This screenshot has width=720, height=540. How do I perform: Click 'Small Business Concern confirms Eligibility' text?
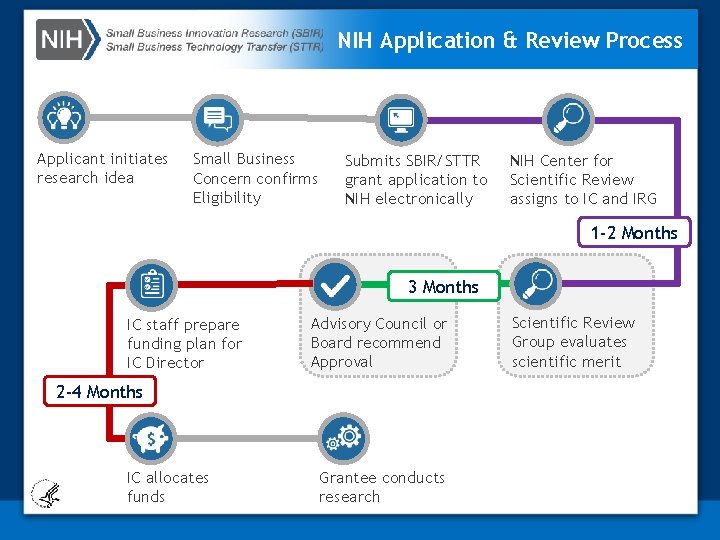[x=255, y=178]
